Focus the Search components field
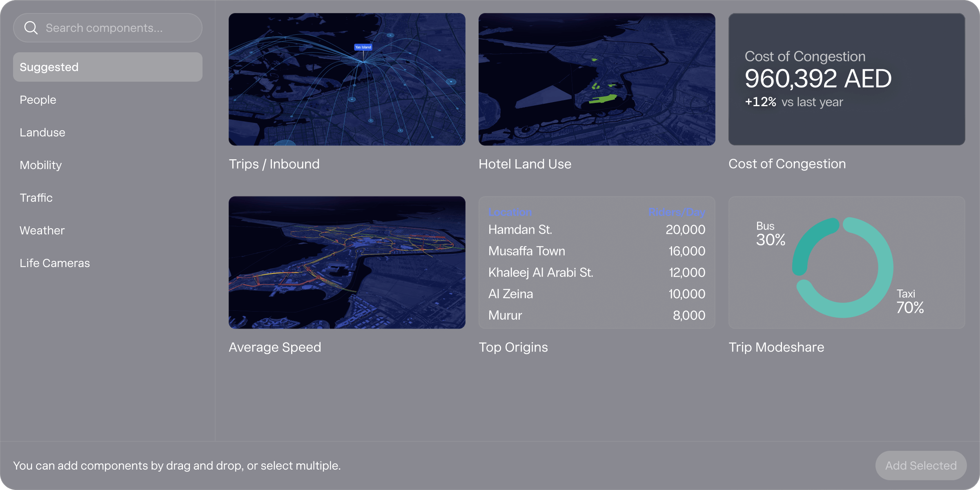Screen dimensions: 980x490 pyautogui.click(x=108, y=28)
